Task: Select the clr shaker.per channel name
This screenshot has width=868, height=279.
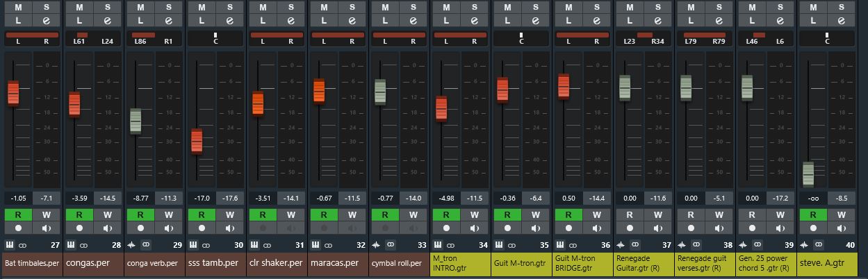Action: 277,264
